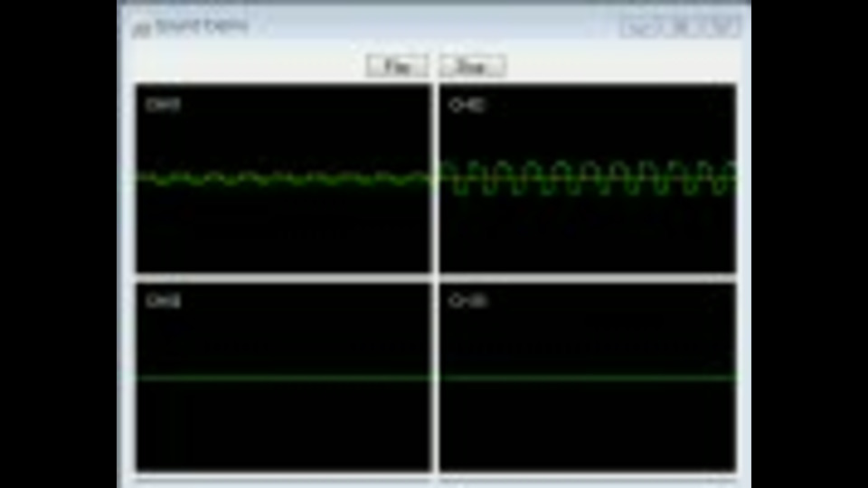Click the Stop button next to Play
The height and width of the screenshot is (488, 868).
tap(472, 67)
